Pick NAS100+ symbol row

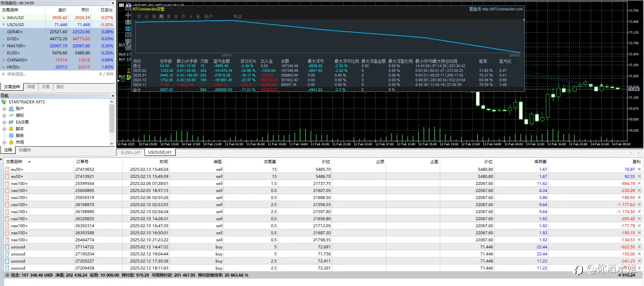click(57, 45)
